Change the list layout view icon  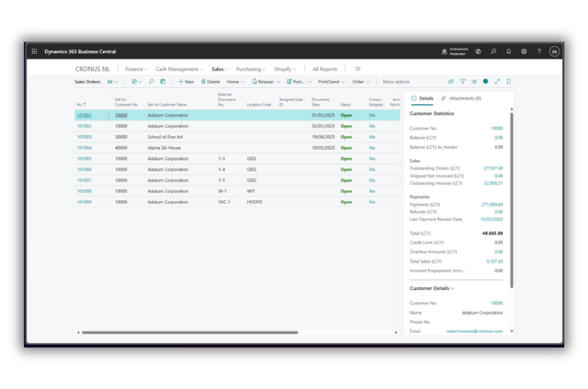coord(474,81)
